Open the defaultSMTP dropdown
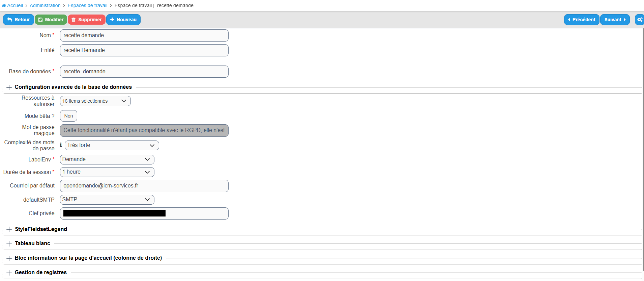Screen dimensions: 644x281 [x=107, y=200]
